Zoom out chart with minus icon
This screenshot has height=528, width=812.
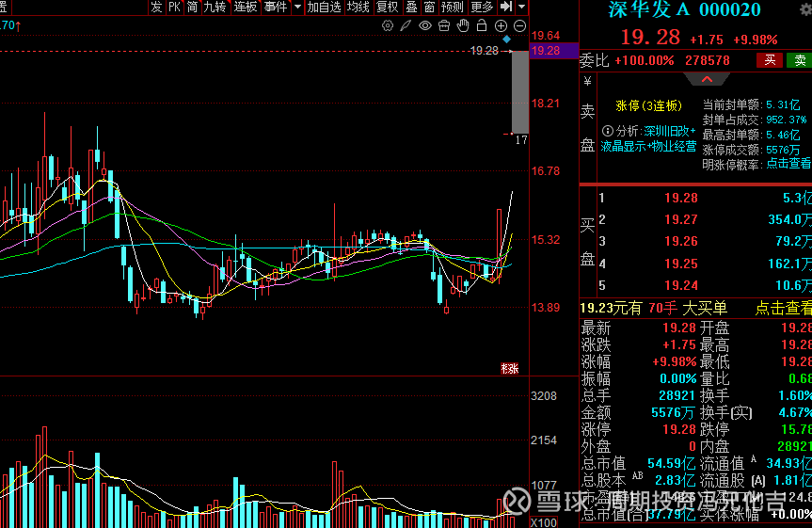pos(520,25)
